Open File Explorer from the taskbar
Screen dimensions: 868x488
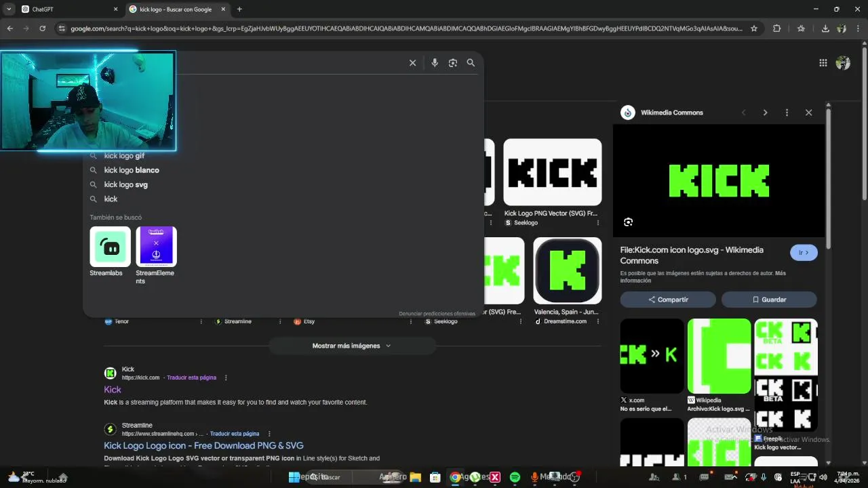[415, 477]
